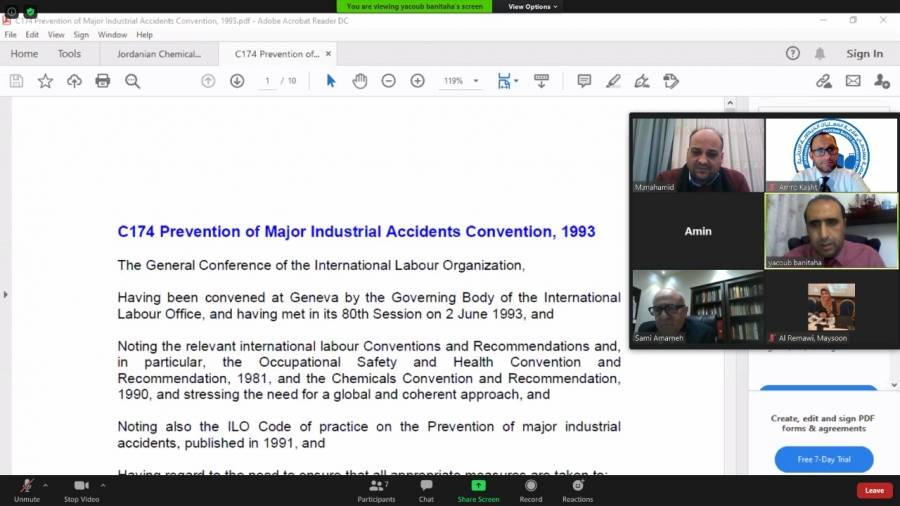
Task: Start recording with Record button
Action: [x=531, y=490]
